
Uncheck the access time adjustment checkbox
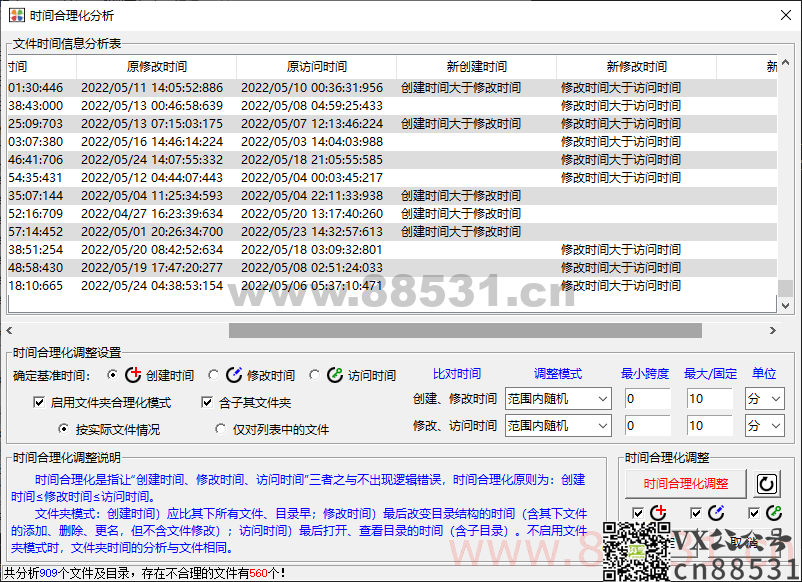[754, 512]
